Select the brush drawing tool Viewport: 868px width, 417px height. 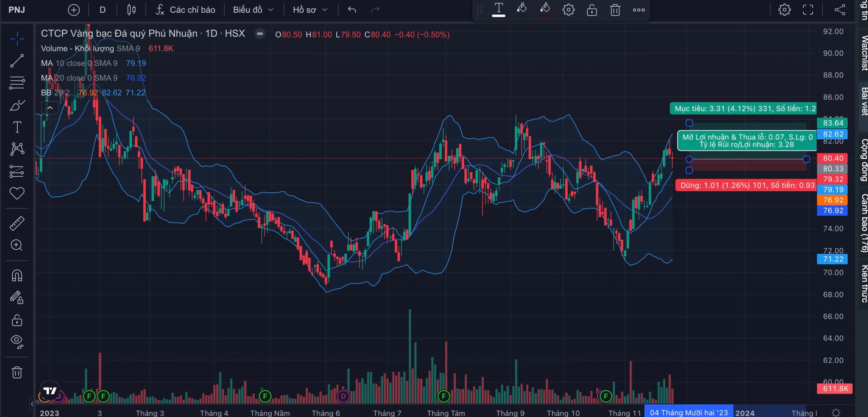pos(17,105)
